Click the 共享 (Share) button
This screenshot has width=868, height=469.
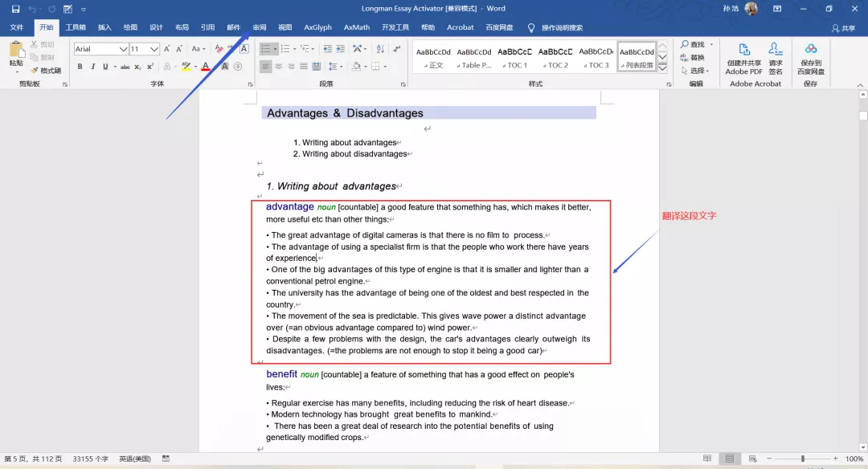(x=843, y=28)
